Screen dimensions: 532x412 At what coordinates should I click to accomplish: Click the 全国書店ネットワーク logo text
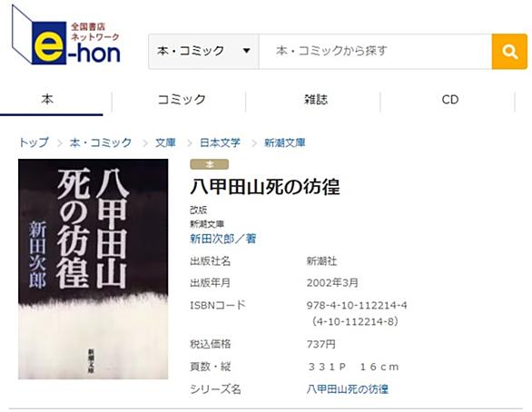(x=94, y=32)
